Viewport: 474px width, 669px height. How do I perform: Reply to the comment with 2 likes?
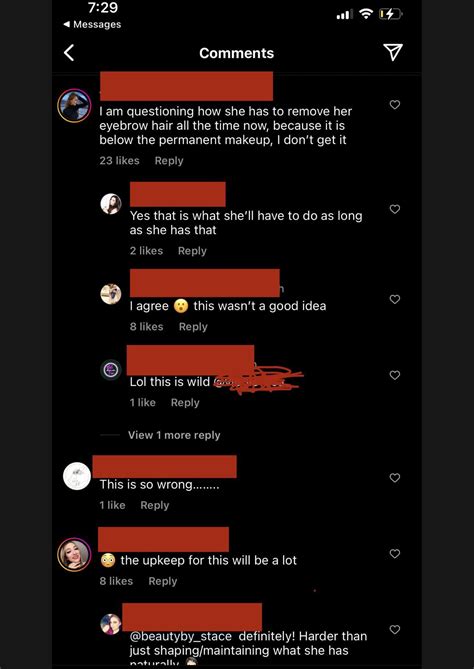coord(192,251)
